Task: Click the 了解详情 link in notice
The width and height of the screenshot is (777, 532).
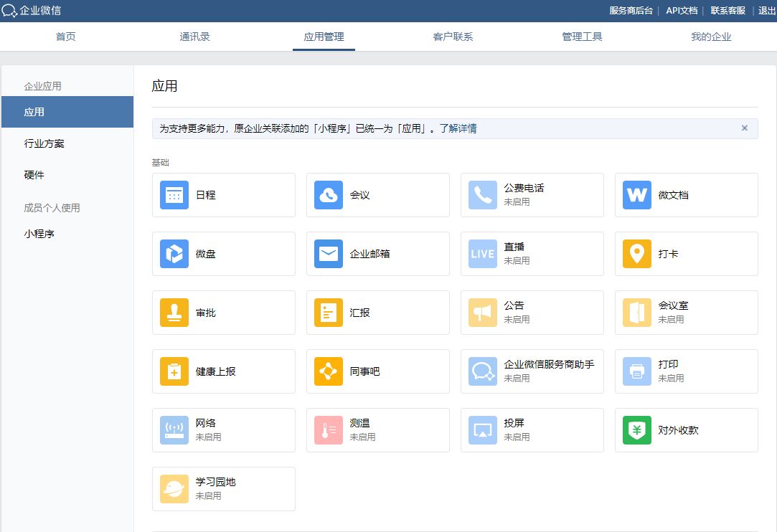Action: (458, 129)
